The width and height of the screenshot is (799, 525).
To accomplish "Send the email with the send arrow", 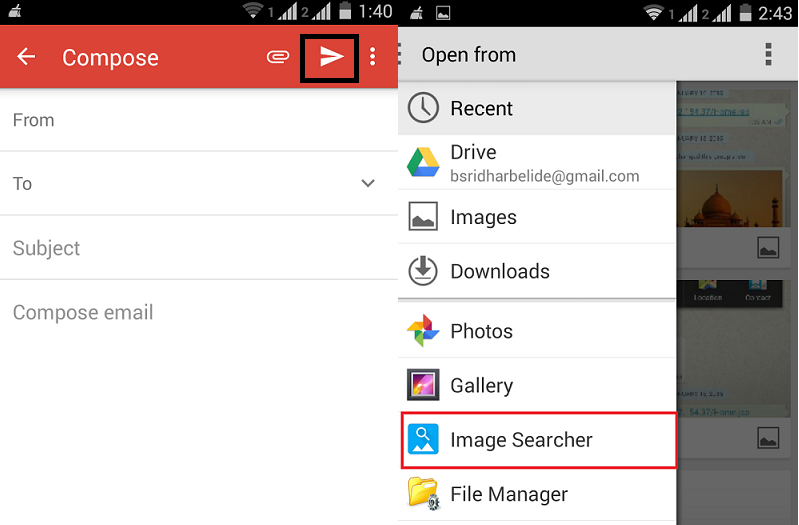I will click(331, 57).
